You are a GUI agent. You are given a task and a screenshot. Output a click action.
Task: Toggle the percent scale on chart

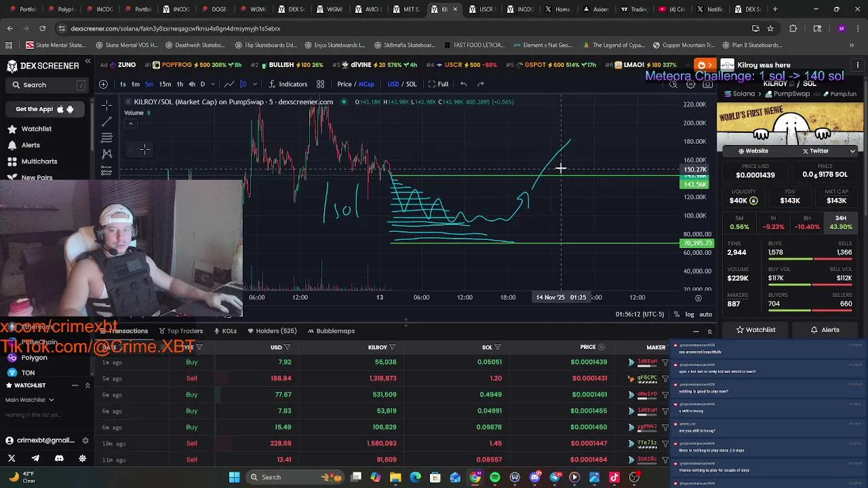[x=677, y=314]
